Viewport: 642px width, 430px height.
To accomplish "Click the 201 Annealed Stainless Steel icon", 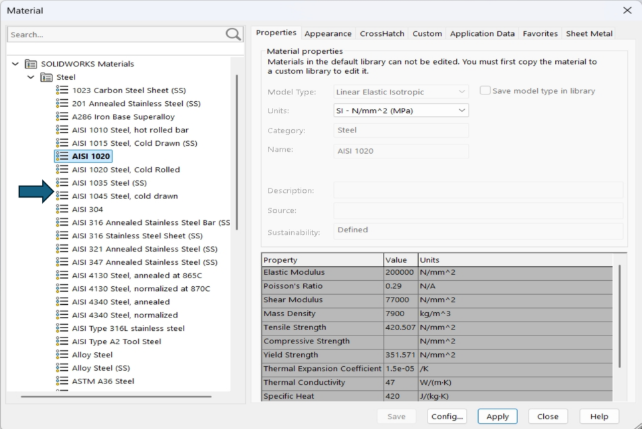I will point(62,103).
